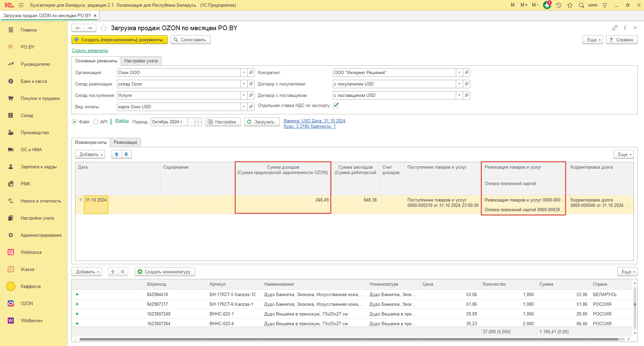Open the 1C main menu hamburger icon
Image resolution: width=644 pixels, height=346 pixels.
[x=21, y=5]
